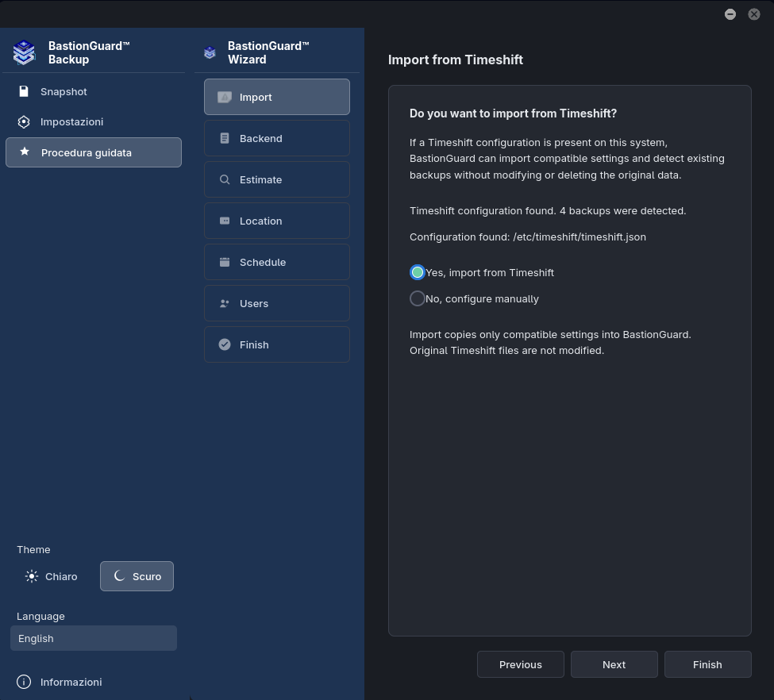Click the Schedule calendar icon
Viewport: 774px width, 700px height.
click(225, 262)
